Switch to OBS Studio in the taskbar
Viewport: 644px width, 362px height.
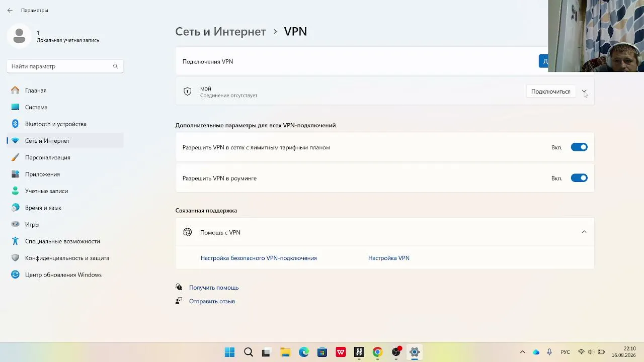tap(396, 352)
